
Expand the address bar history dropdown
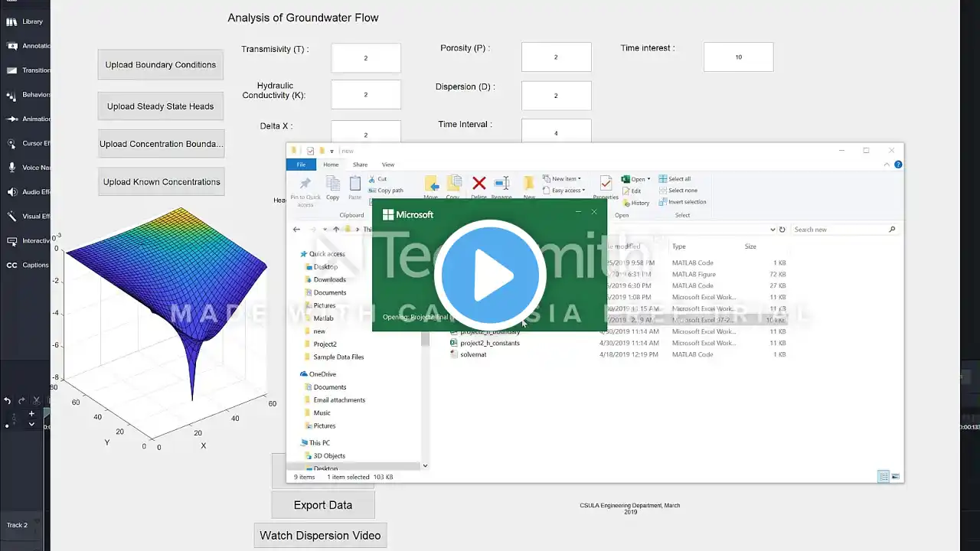coord(772,230)
